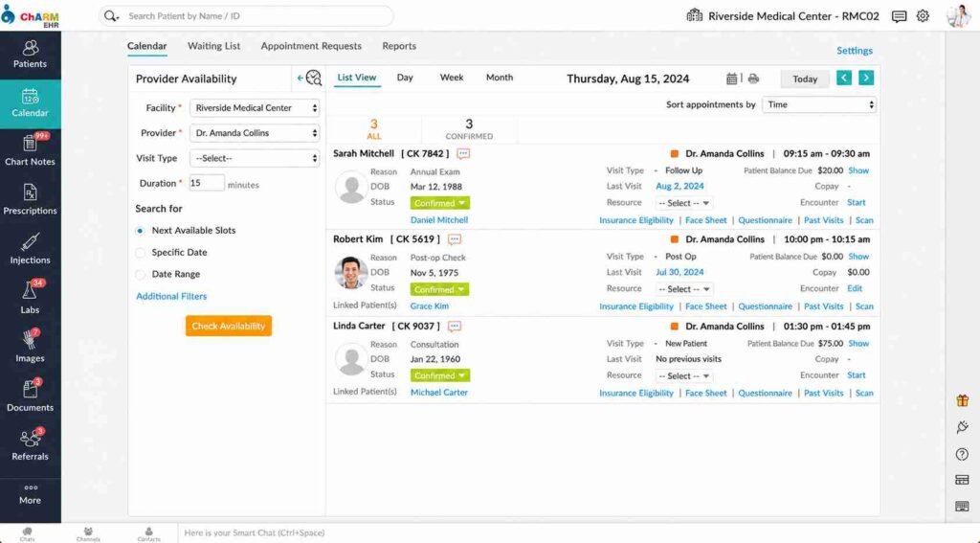The height and width of the screenshot is (543, 980).
Task: Open Robert Kim's profile photo
Action: [350, 273]
